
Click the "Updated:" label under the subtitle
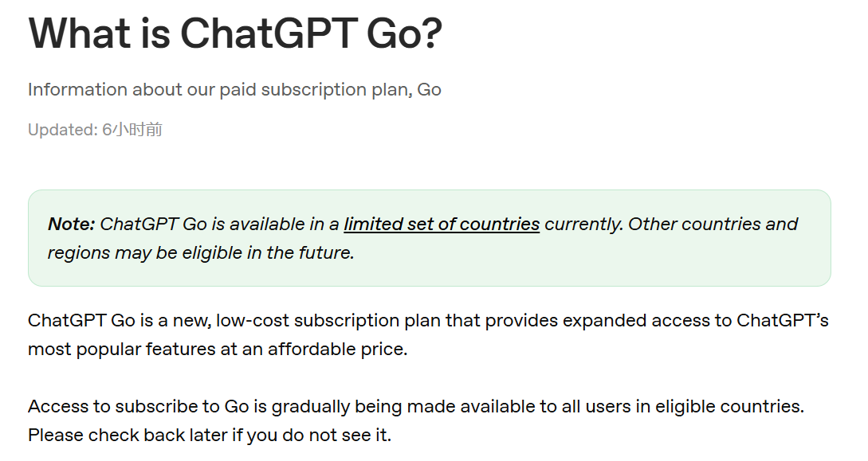(62, 130)
